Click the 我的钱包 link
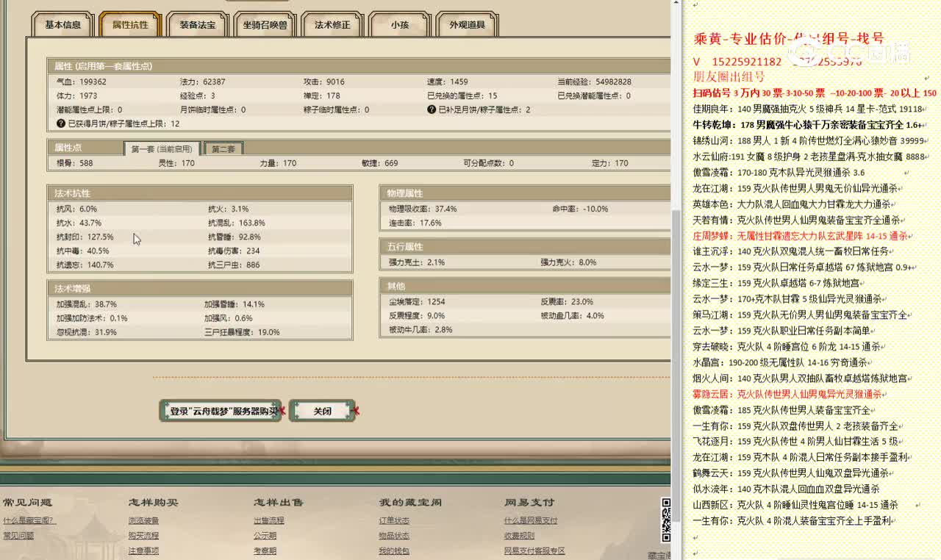This screenshot has height=560, width=941. pos(394,550)
